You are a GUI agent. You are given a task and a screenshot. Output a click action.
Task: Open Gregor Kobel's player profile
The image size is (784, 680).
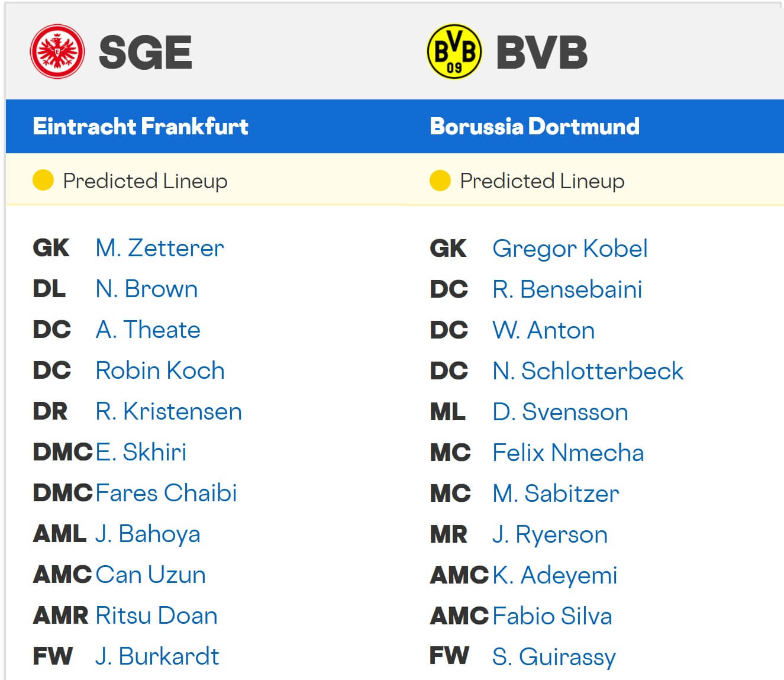point(570,249)
